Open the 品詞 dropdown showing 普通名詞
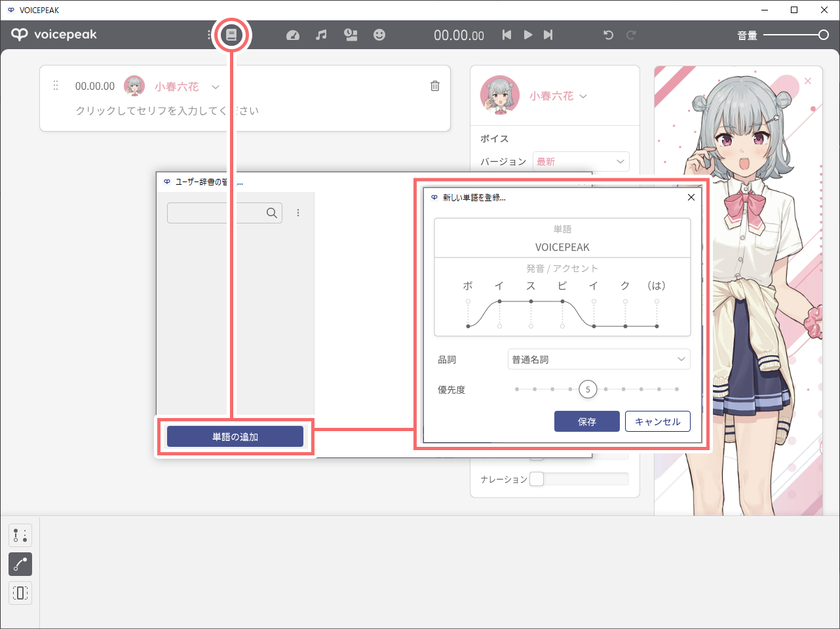This screenshot has height=629, width=840. 599,359
